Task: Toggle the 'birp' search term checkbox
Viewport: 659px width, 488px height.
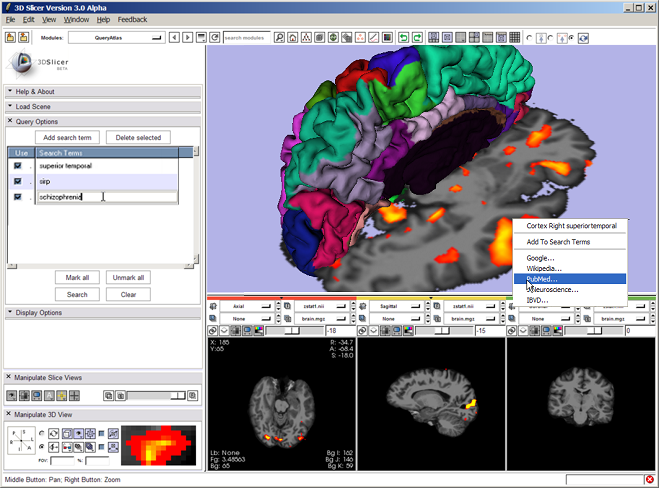Action: click(x=18, y=181)
